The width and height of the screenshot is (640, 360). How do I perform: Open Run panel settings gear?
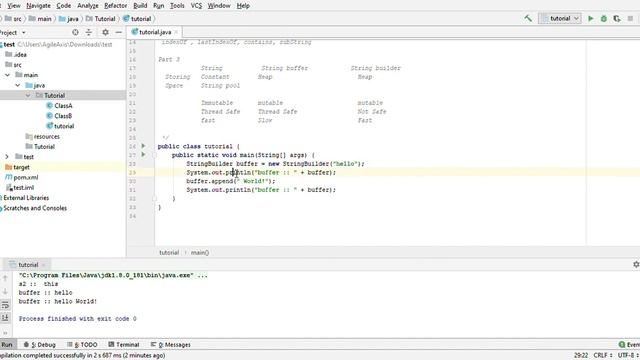636,264
